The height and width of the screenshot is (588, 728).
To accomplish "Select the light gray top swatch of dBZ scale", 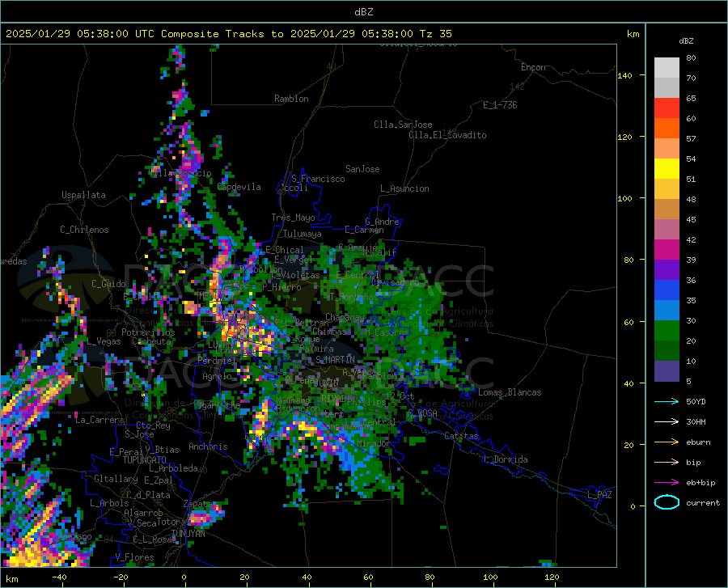I will pos(667,67).
